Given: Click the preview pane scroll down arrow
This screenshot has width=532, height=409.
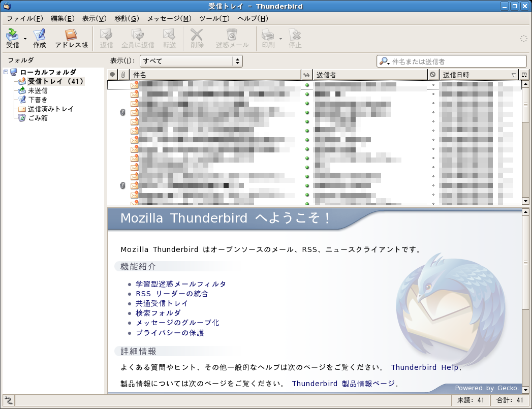Looking at the screenshot, I should pos(525,390).
